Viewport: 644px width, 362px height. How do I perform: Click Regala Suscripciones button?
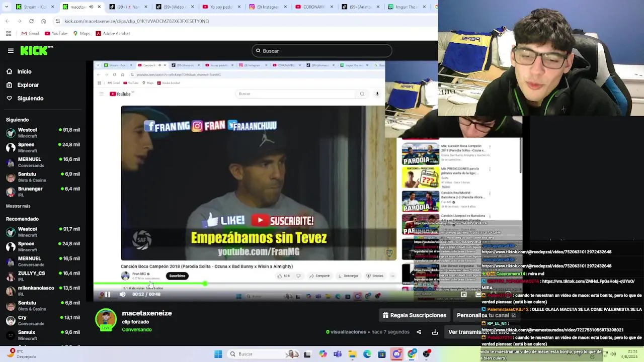click(x=415, y=315)
